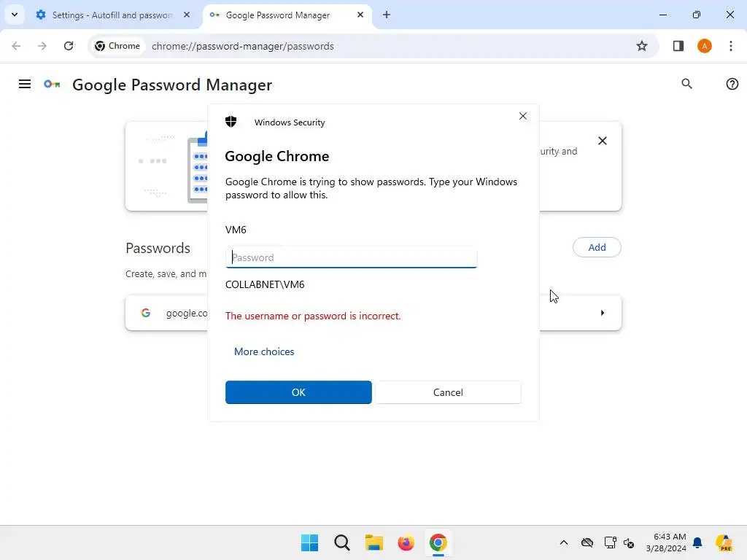Open the Password Manager hamburger menu

[25, 85]
